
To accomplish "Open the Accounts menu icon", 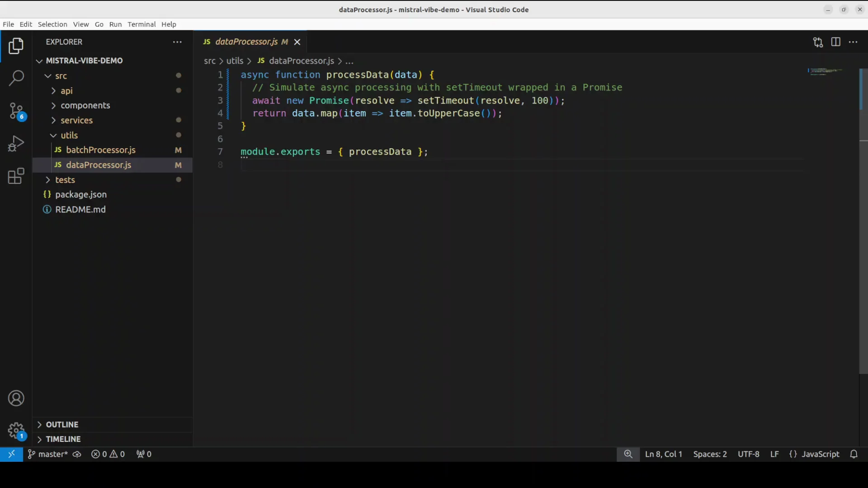I will tap(16, 399).
